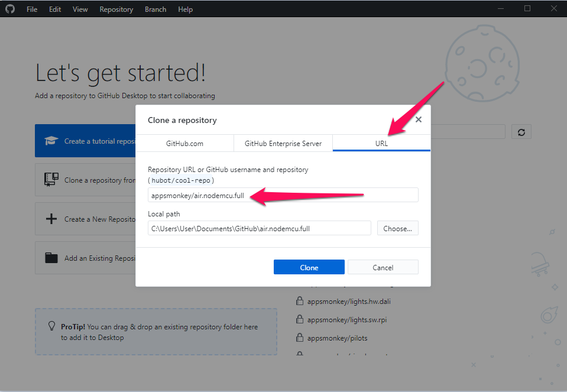Click Clone a repository from the Internet

tap(85, 180)
